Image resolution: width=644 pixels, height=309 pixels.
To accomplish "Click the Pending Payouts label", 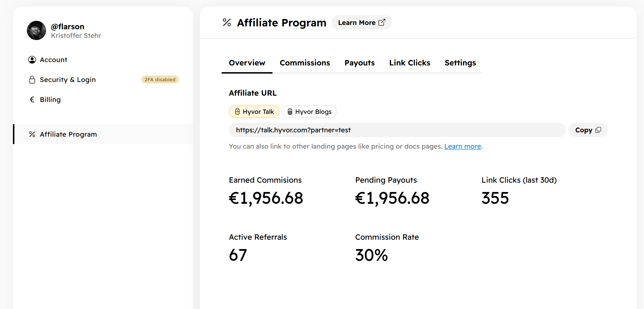I will [386, 180].
